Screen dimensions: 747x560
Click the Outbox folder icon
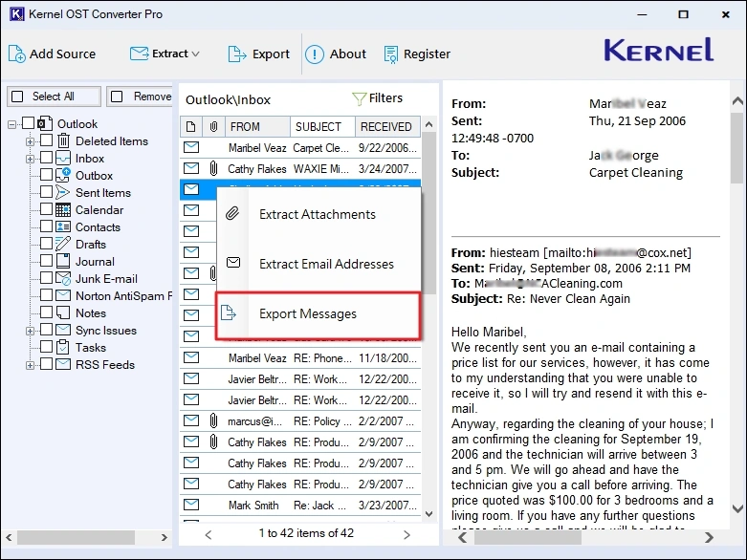(63, 175)
